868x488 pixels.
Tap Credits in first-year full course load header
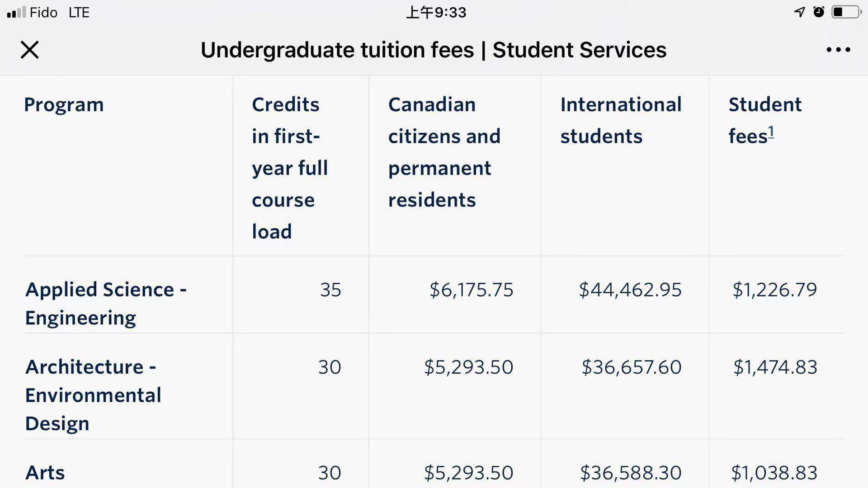point(289,168)
